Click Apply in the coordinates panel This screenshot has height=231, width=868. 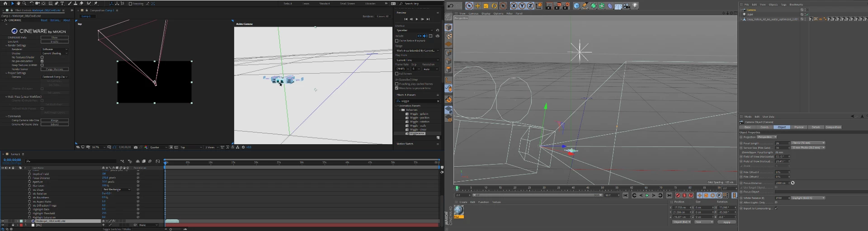pos(726,222)
